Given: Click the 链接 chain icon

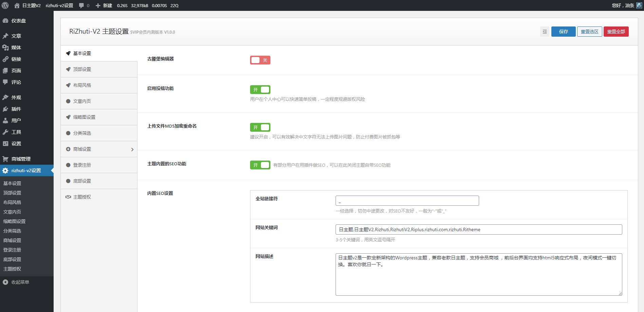Looking at the screenshot, I should tap(5, 59).
